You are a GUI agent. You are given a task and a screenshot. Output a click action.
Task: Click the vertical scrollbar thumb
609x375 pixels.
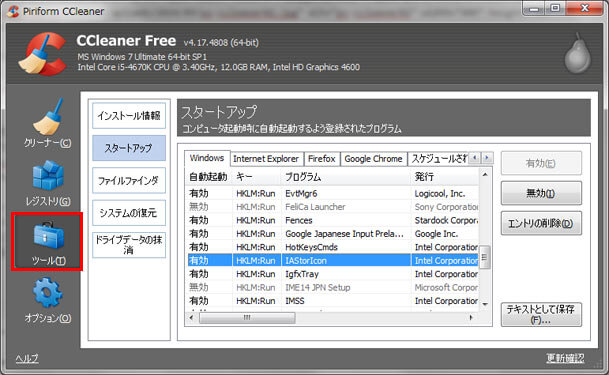click(x=485, y=257)
